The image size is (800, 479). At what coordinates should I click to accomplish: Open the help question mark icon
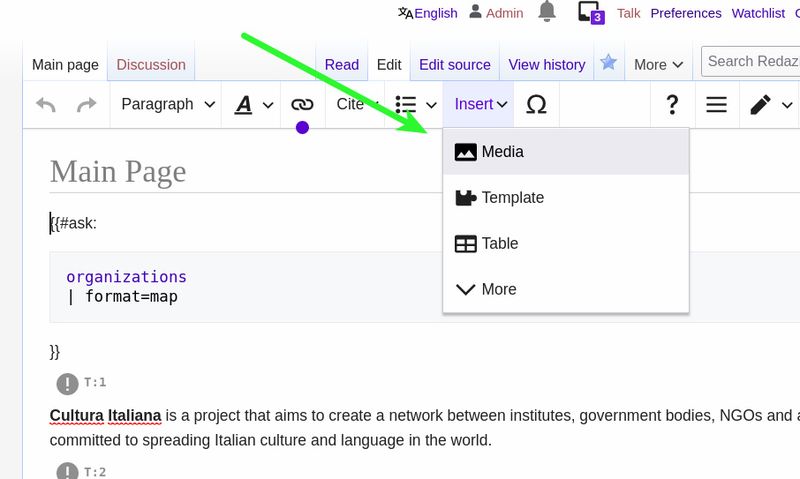(x=672, y=105)
